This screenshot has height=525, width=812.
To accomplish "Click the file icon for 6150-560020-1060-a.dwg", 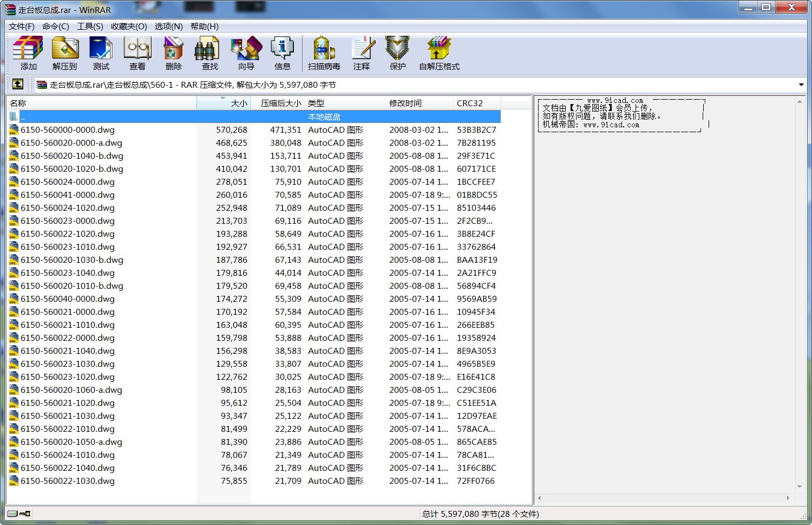I will coord(14,390).
